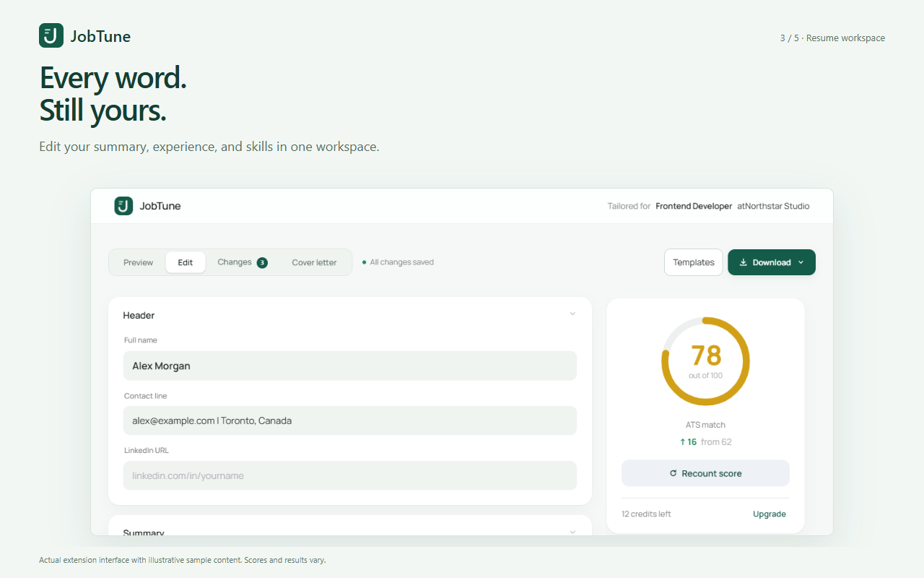924x578 pixels.
Task: Click the Contact line input field
Action: point(350,420)
